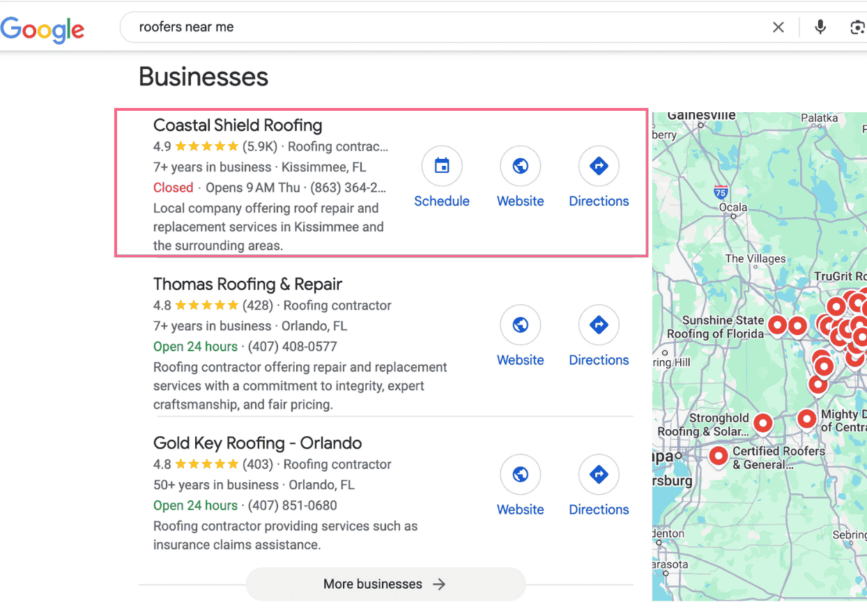Screen dimensions: 867x616
Task: Open the Gold Key Roofing - Orlando listing
Action: 258,443
